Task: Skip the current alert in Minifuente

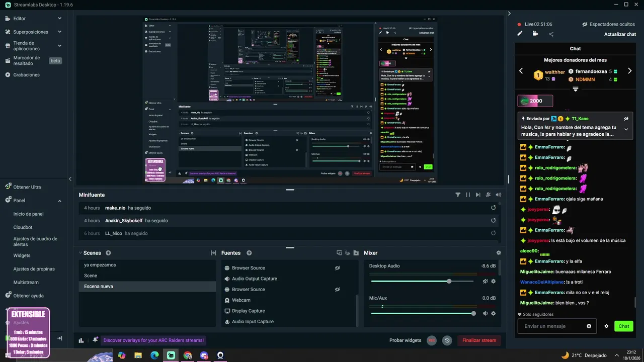Action: [478, 195]
